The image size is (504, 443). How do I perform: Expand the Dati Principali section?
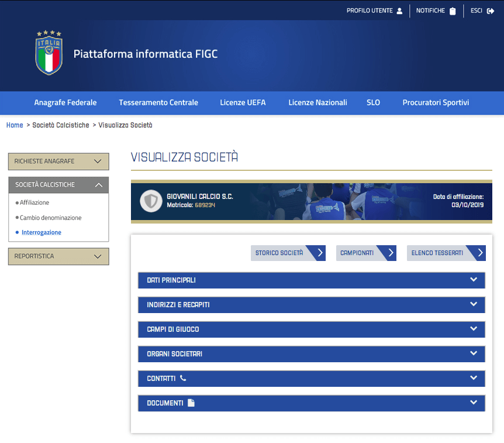pyautogui.click(x=474, y=280)
